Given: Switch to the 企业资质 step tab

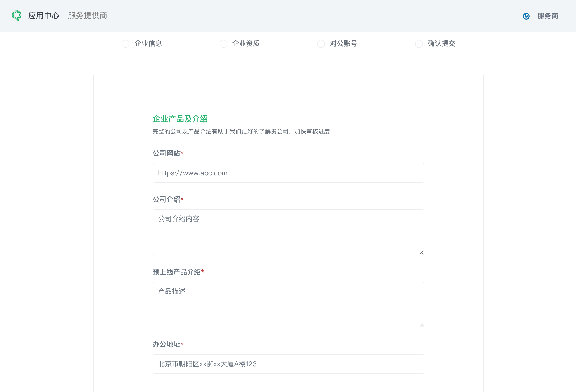Looking at the screenshot, I should [x=246, y=44].
